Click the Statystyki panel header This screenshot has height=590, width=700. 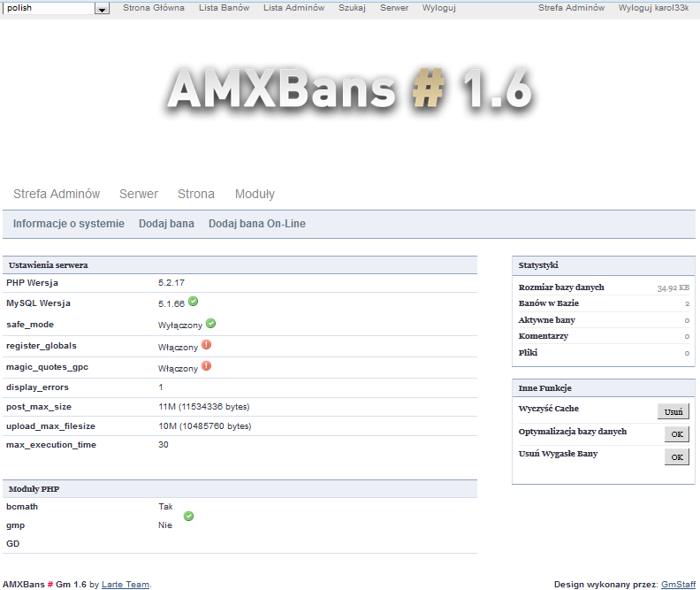tap(538, 265)
